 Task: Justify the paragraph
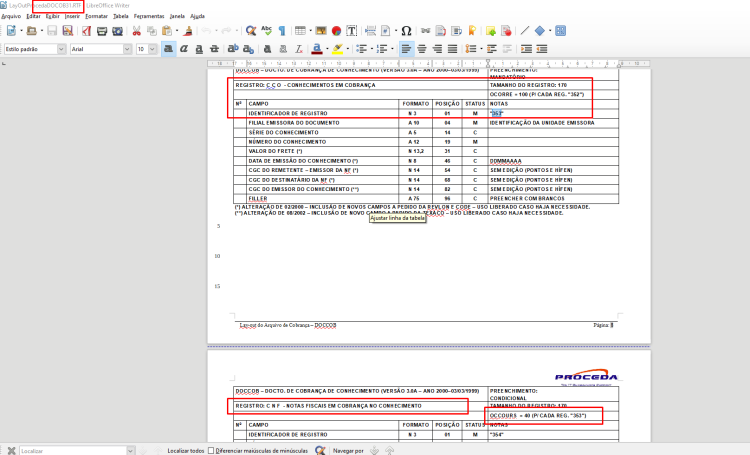click(452, 49)
